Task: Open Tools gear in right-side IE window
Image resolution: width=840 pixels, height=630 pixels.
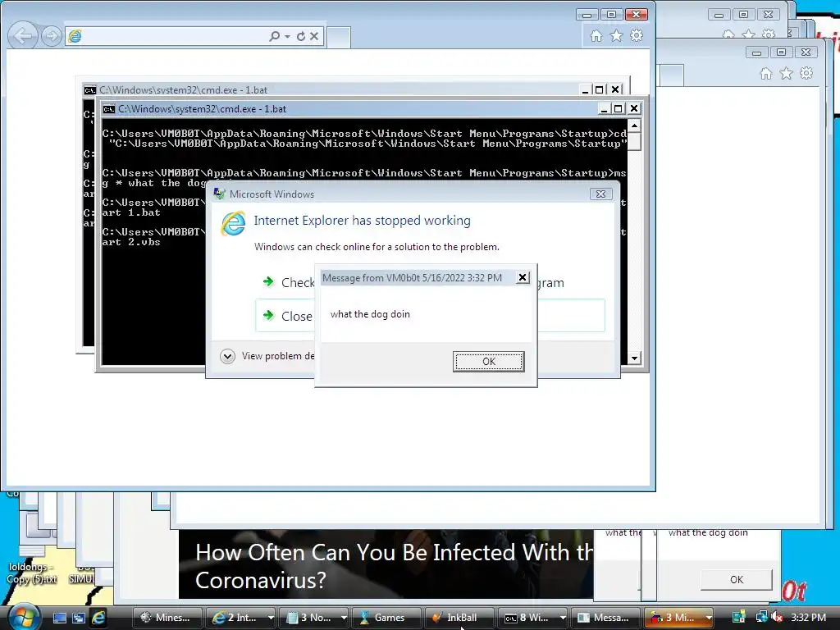Action: 806,73
